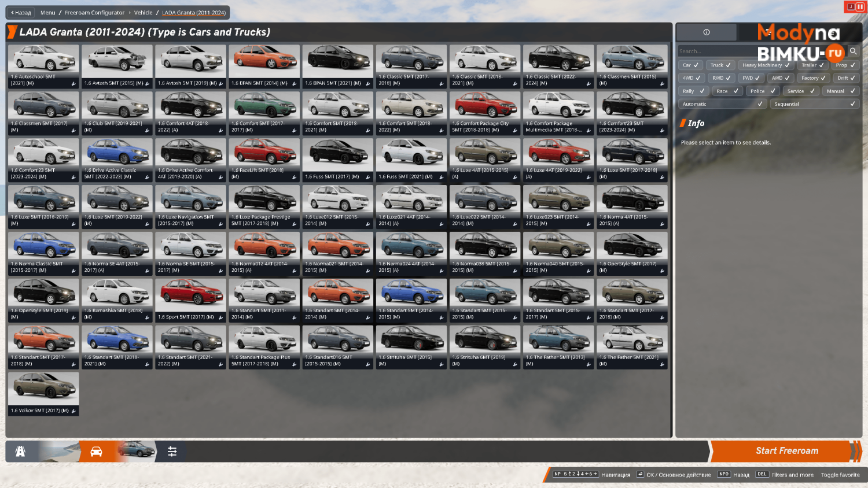
Task: Select the 1.6 Sport 5MT [2017] thumbnail
Action: coord(190,300)
